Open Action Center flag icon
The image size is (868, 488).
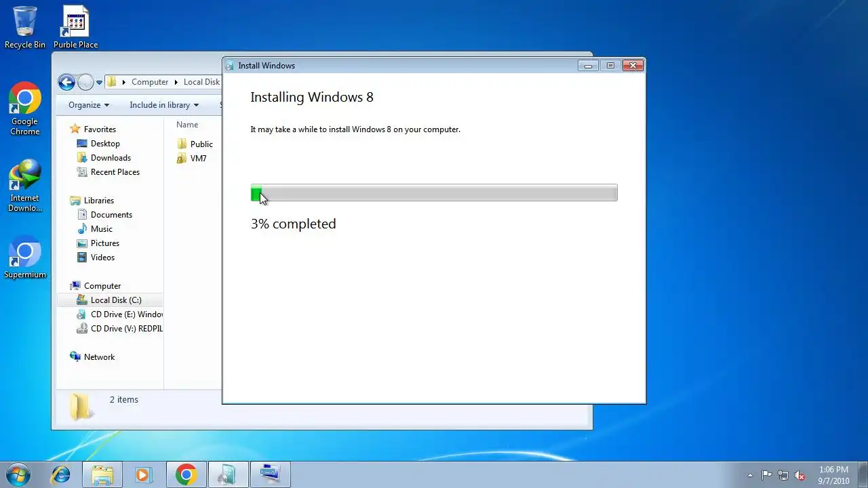767,475
